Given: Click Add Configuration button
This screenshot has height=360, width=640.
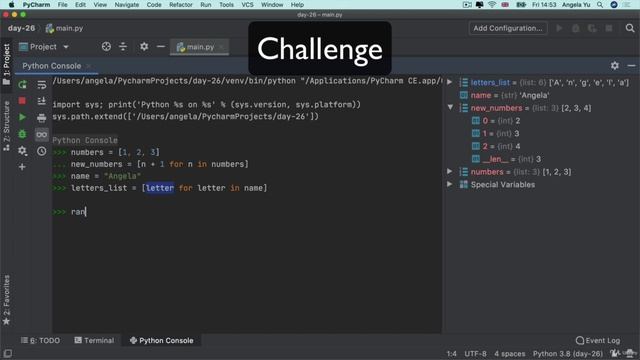Looking at the screenshot, I should click(x=508, y=28).
